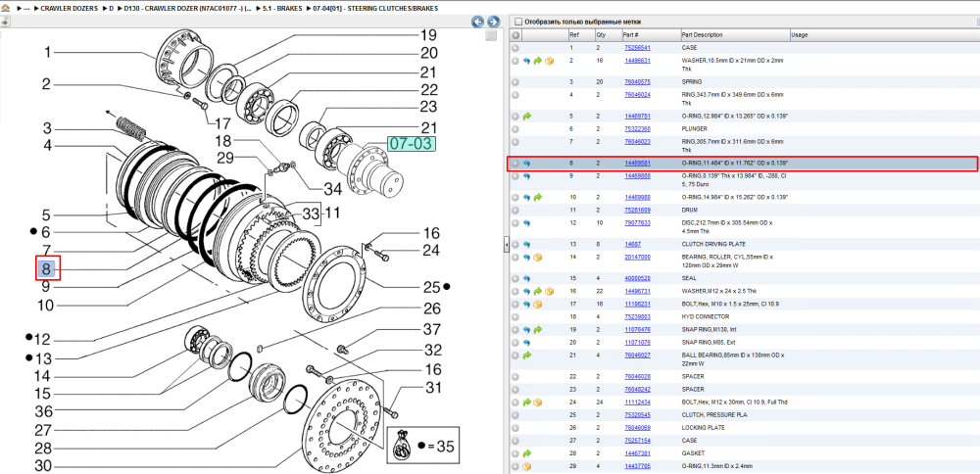This screenshot has height=474, width=980.
Task: Toggle select circle for LOCKING PLATE row
Action: pyautogui.click(x=515, y=428)
